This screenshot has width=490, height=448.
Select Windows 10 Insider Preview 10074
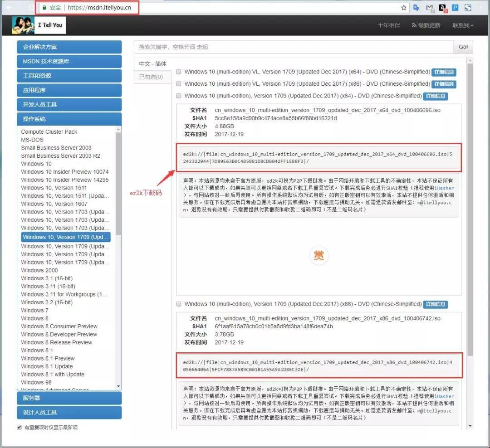point(65,172)
